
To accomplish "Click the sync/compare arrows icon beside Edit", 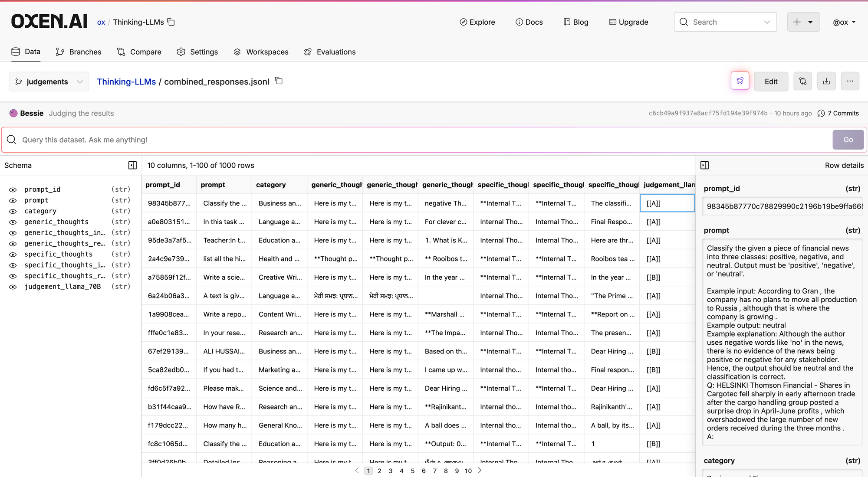I will tap(802, 81).
